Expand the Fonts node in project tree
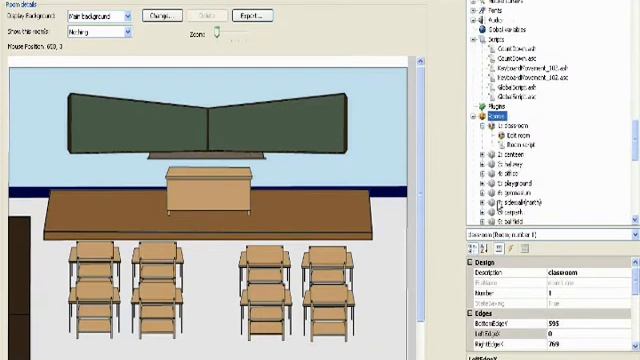The width and height of the screenshot is (640, 360). click(x=473, y=10)
